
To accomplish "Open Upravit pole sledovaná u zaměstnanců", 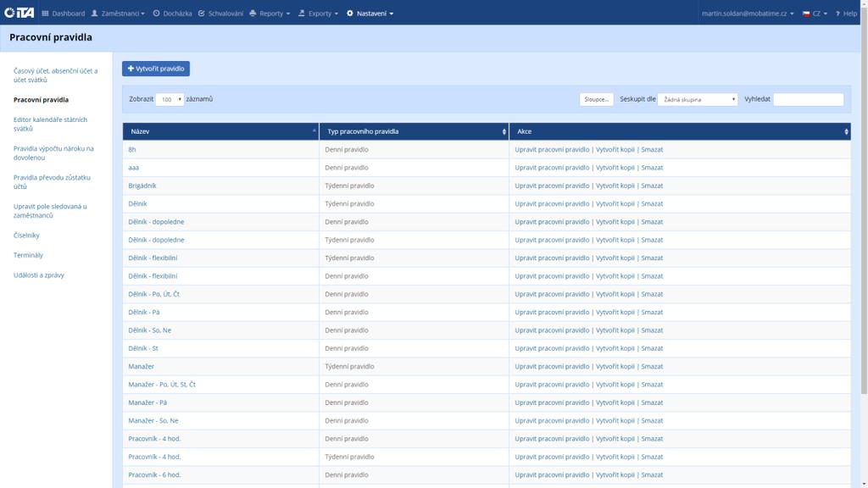I will click(50, 211).
